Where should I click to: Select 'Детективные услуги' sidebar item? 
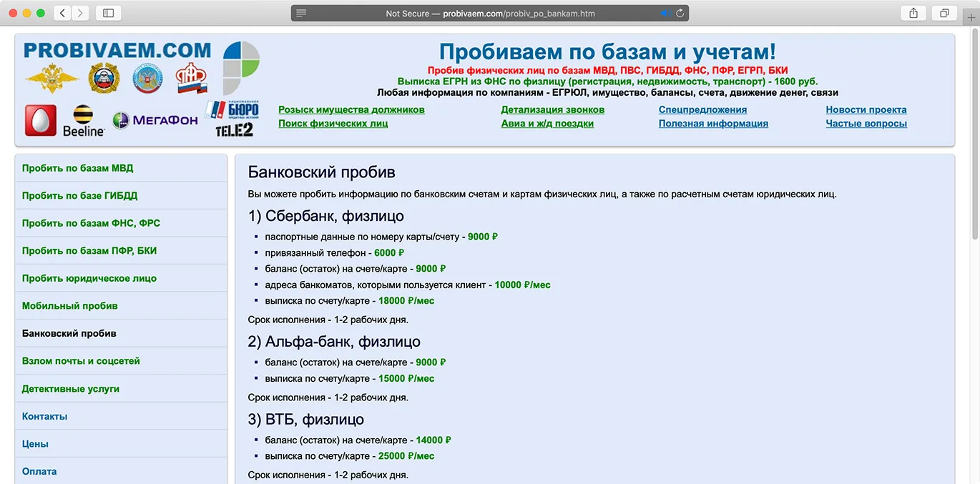[121, 388]
